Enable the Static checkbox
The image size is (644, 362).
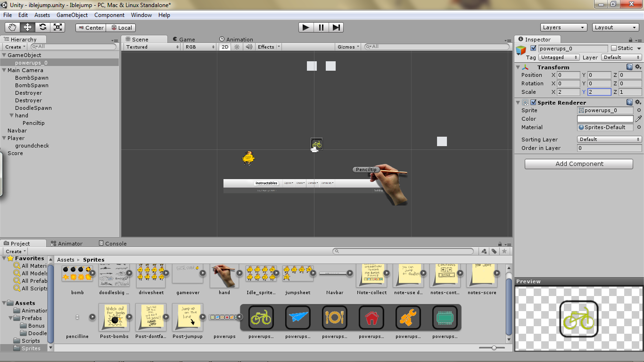tap(614, 48)
